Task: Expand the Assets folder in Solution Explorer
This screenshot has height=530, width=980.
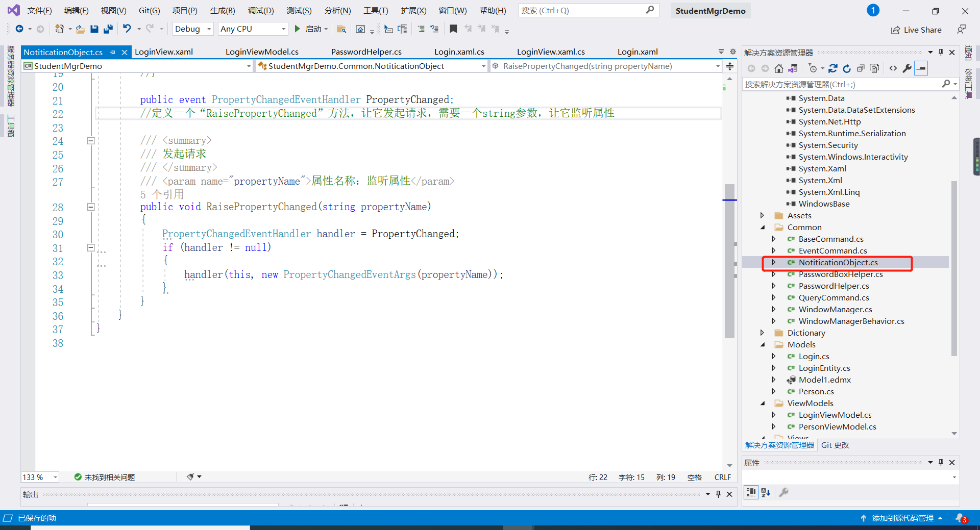Action: [x=762, y=215]
